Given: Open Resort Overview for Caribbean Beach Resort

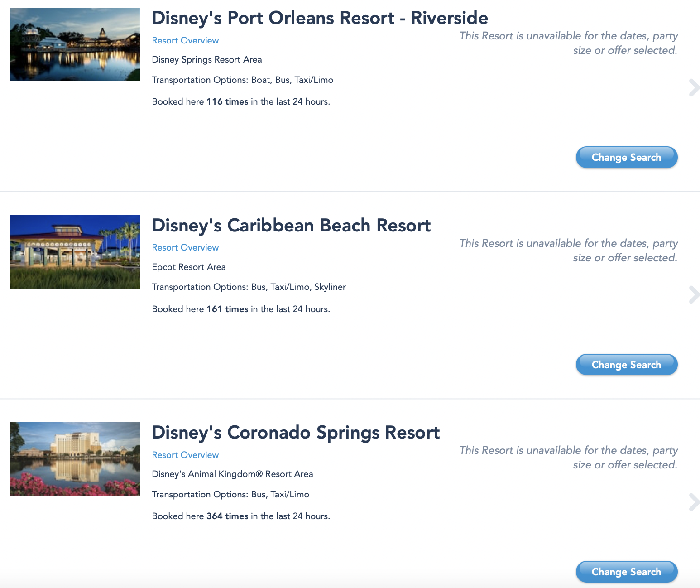Looking at the screenshot, I should [x=185, y=247].
